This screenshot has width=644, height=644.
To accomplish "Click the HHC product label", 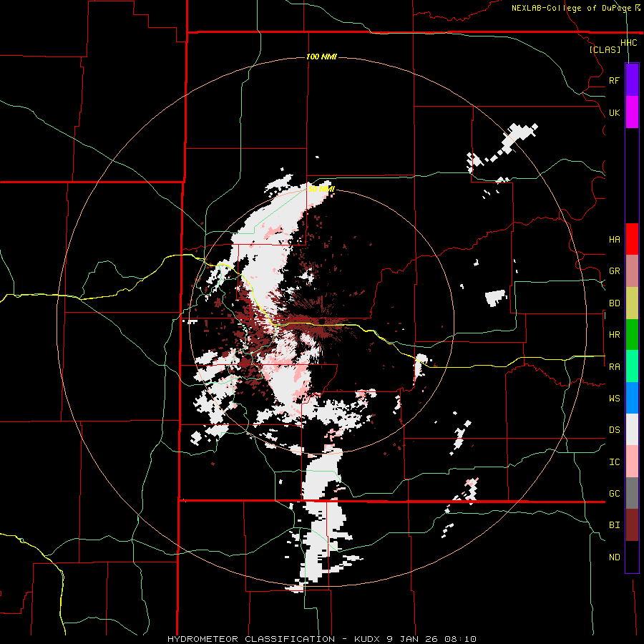I will (628, 43).
